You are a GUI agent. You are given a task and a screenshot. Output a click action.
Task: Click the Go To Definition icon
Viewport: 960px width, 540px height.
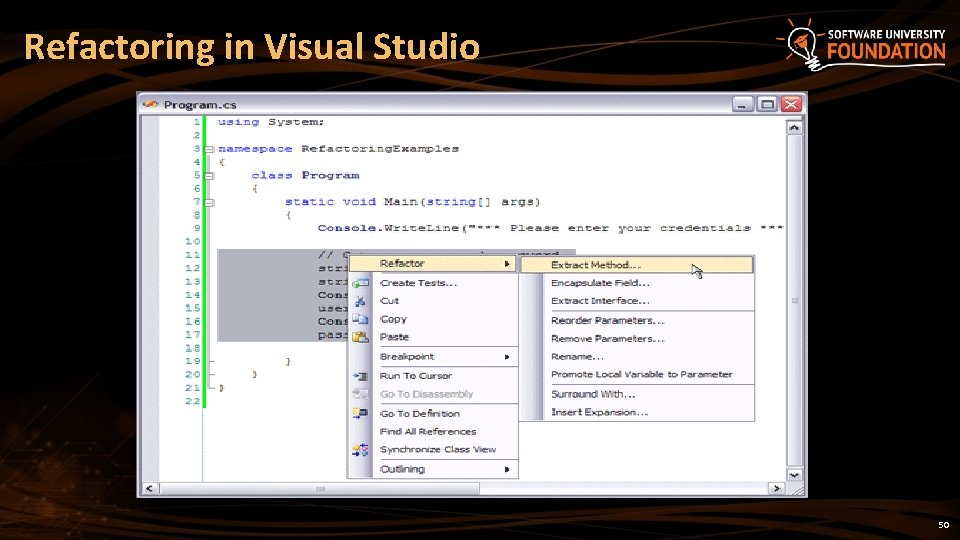pos(360,414)
